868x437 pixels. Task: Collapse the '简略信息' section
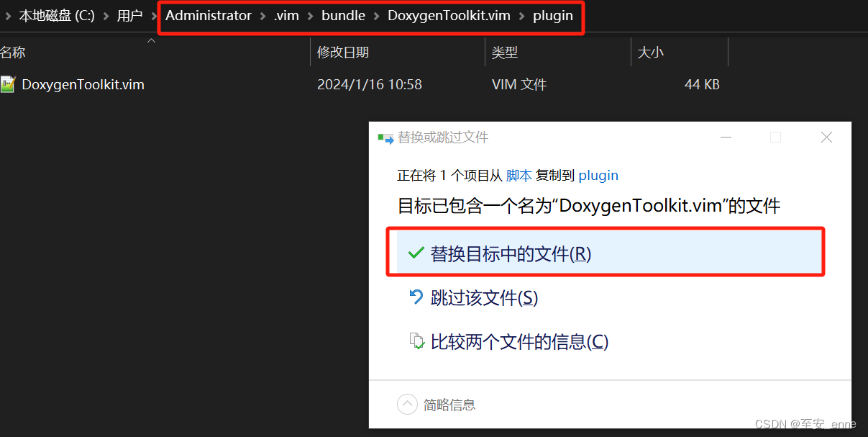coord(407,405)
